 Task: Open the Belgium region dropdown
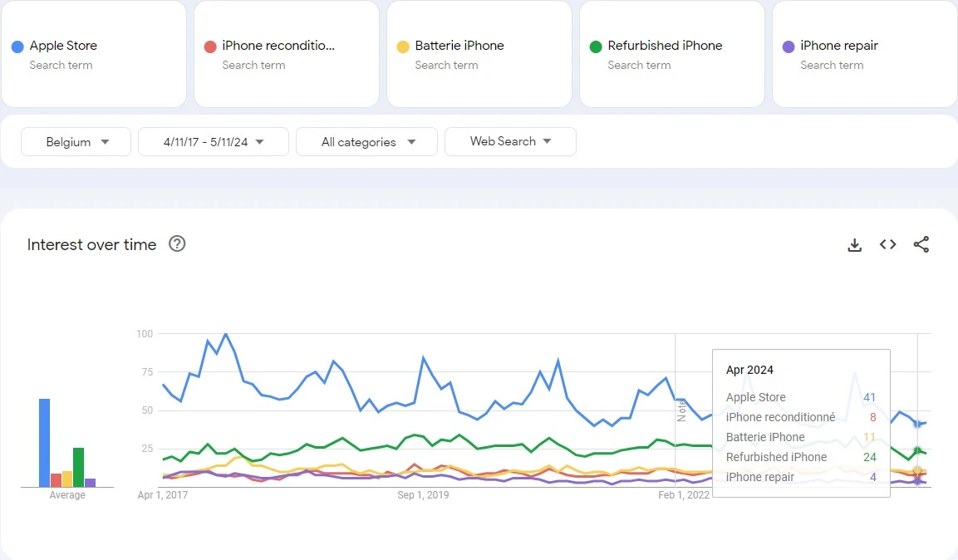[76, 142]
